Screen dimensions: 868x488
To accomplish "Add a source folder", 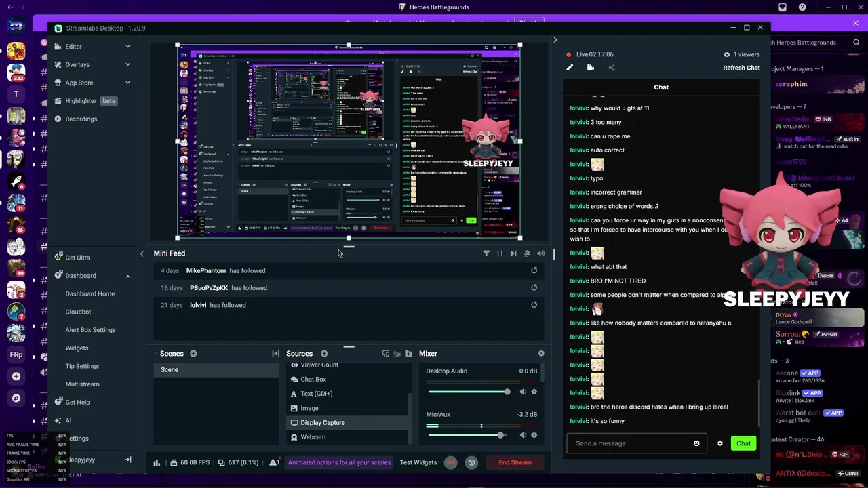I will pyautogui.click(x=408, y=353).
